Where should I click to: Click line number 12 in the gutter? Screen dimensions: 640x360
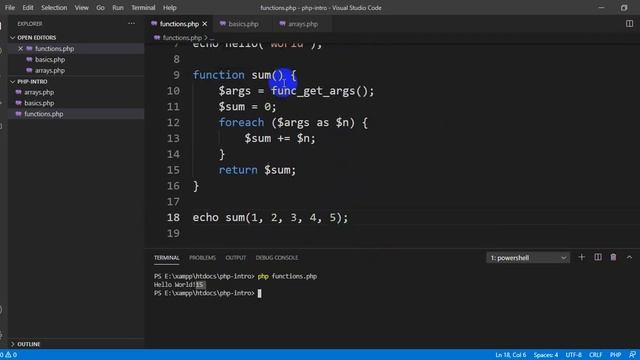click(x=173, y=122)
